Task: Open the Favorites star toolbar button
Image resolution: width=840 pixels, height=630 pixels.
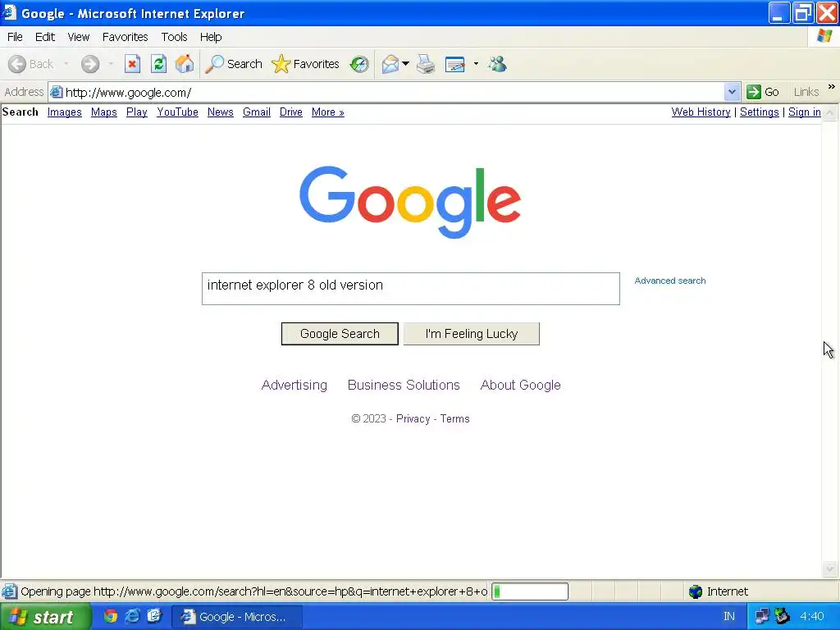Action: point(305,64)
